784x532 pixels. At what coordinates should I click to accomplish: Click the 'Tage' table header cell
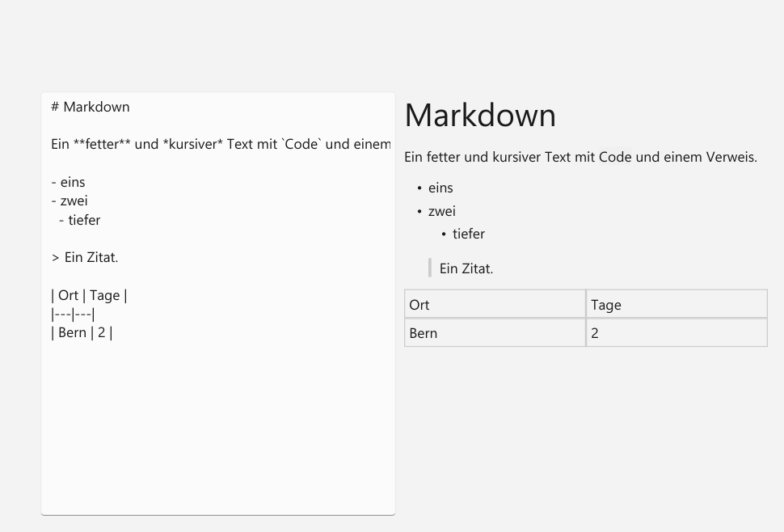tap(677, 304)
